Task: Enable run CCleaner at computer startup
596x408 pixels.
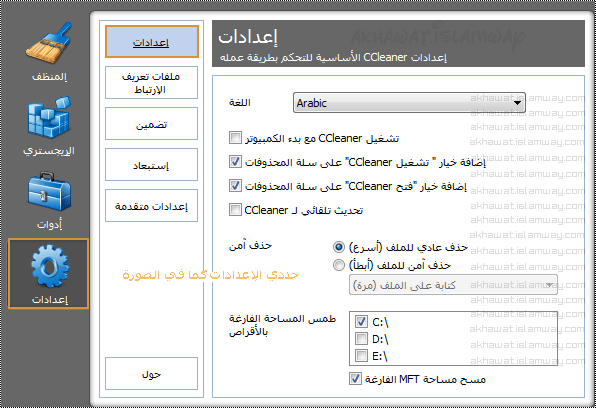Action: click(x=235, y=138)
